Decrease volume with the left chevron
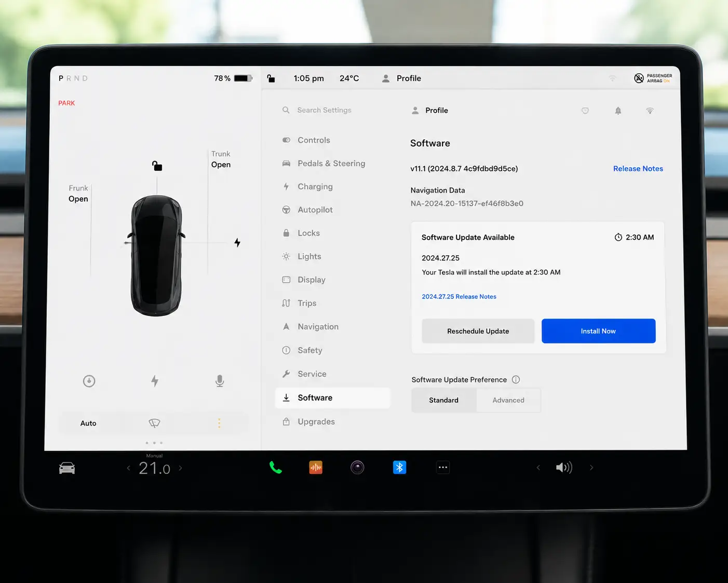Image resolution: width=728 pixels, height=583 pixels. (538, 468)
